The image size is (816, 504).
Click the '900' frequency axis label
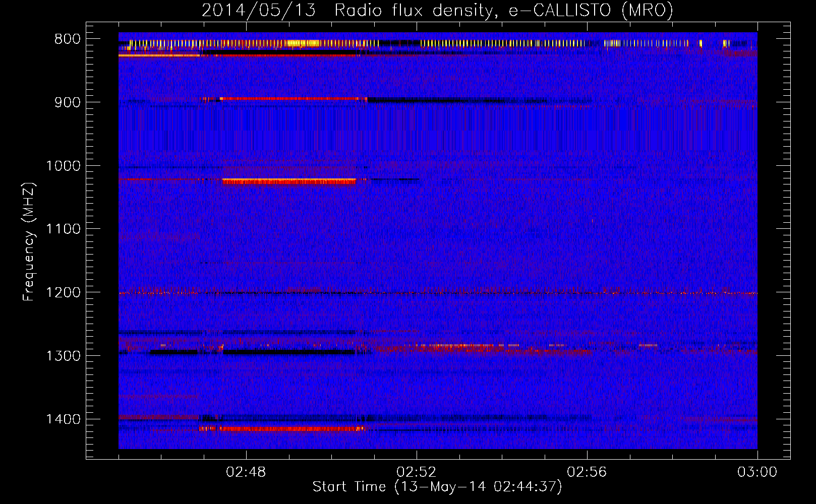click(x=68, y=102)
